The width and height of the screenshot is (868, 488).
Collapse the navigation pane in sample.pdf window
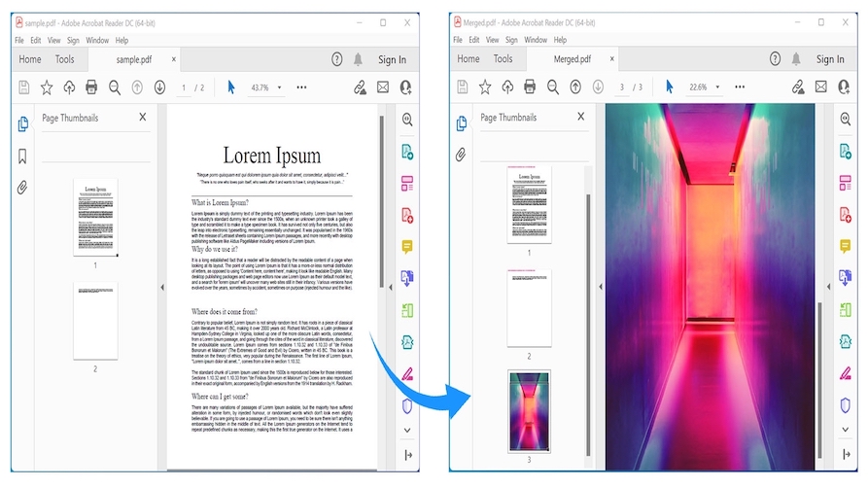click(x=161, y=287)
